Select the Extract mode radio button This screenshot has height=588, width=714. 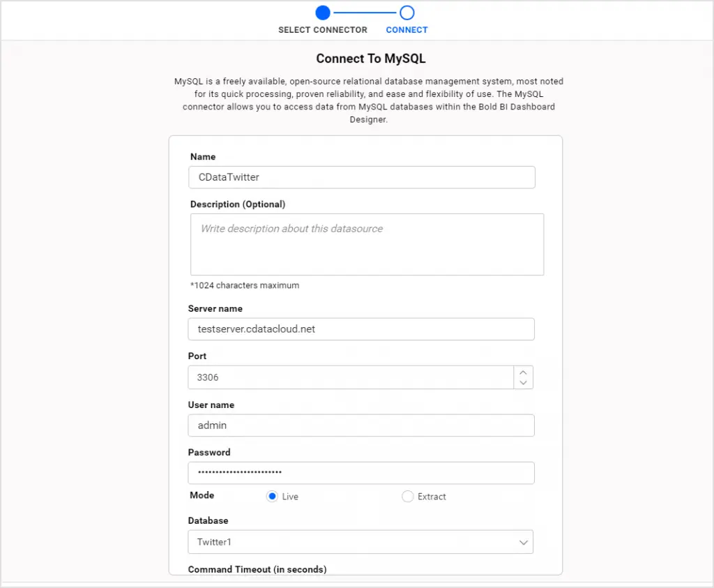(408, 497)
